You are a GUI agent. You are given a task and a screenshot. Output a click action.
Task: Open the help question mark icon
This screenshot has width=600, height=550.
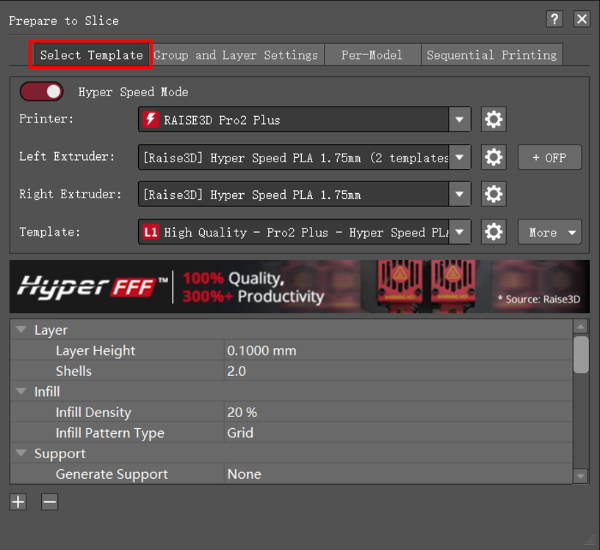(x=555, y=19)
